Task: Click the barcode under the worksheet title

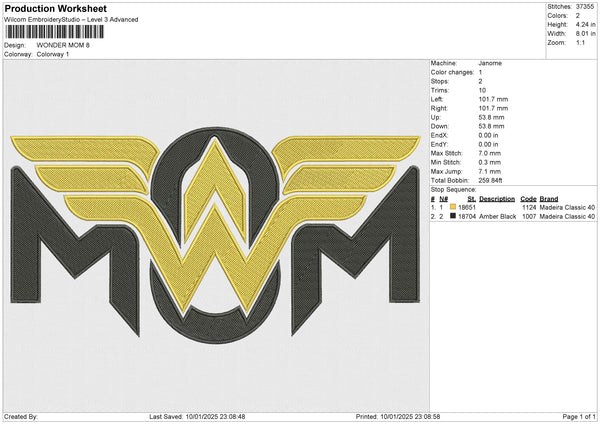Action: coord(54,32)
